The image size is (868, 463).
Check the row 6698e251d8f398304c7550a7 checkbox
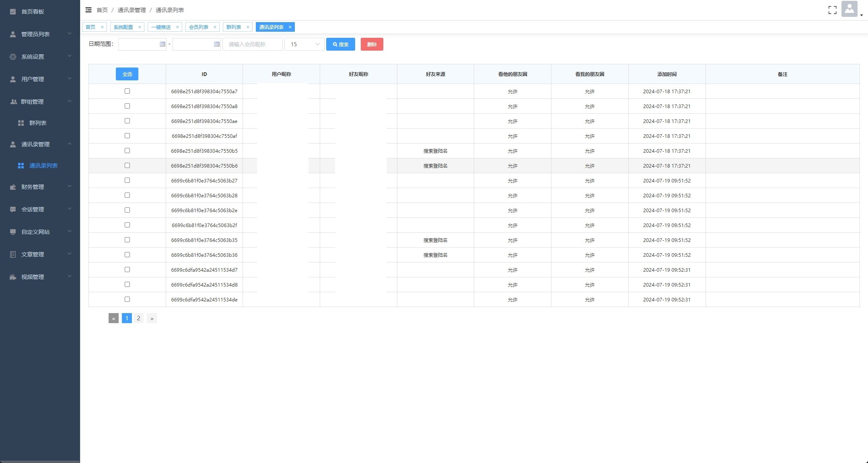click(x=127, y=91)
